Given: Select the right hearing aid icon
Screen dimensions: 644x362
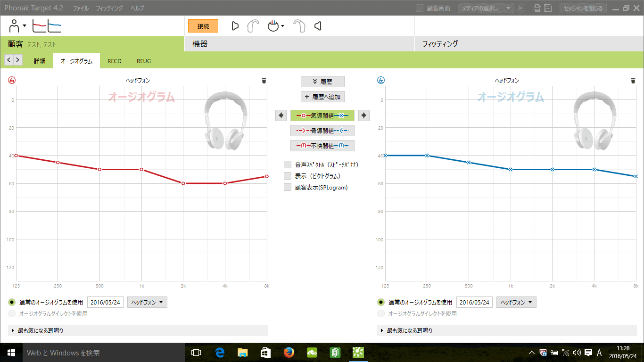Looking at the screenshot, I should tap(253, 26).
